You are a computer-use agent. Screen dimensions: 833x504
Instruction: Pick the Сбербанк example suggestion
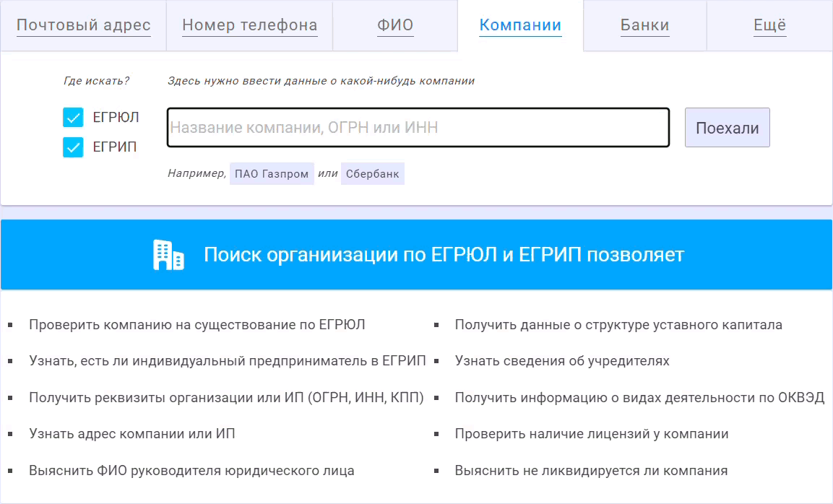(x=373, y=174)
